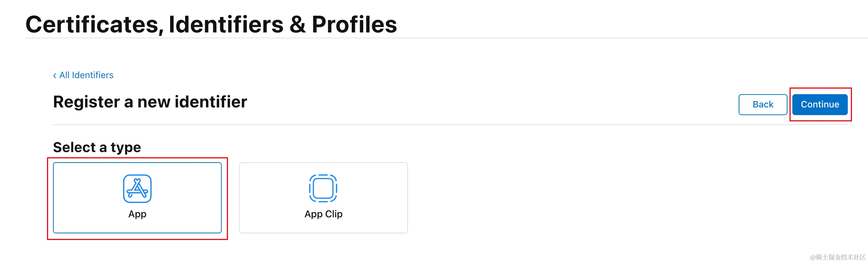Click the word "Register" in the subheading

coord(86,102)
